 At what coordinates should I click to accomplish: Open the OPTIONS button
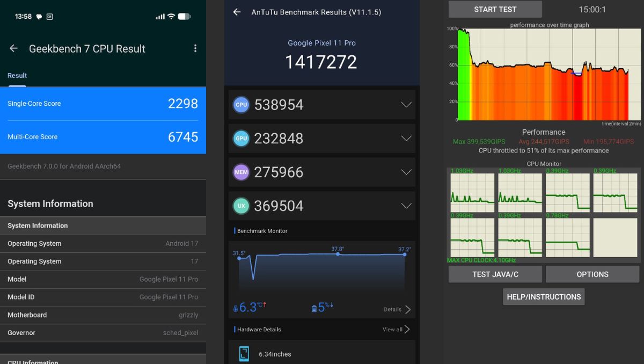[592, 274]
